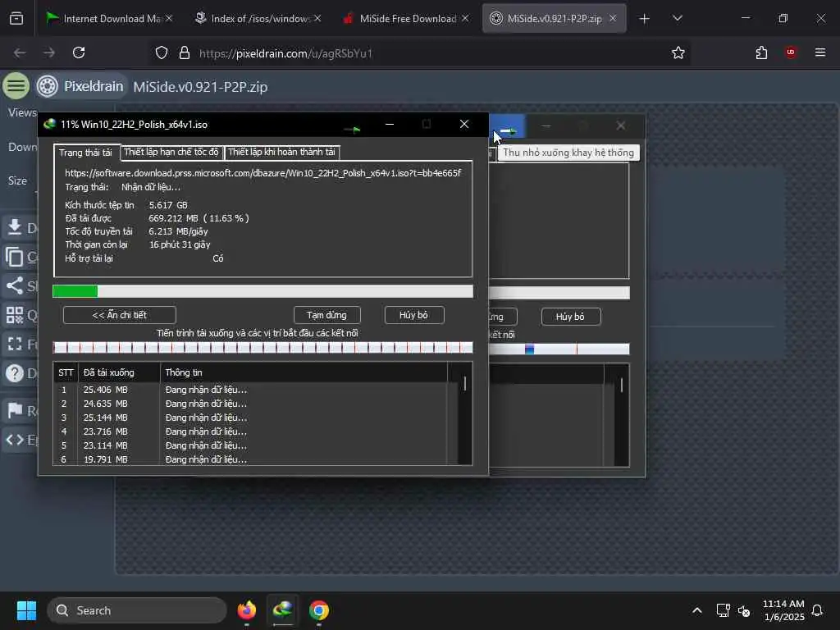Open the notification bell in taskbar
Image resolution: width=840 pixels, height=630 pixels.
(x=817, y=610)
